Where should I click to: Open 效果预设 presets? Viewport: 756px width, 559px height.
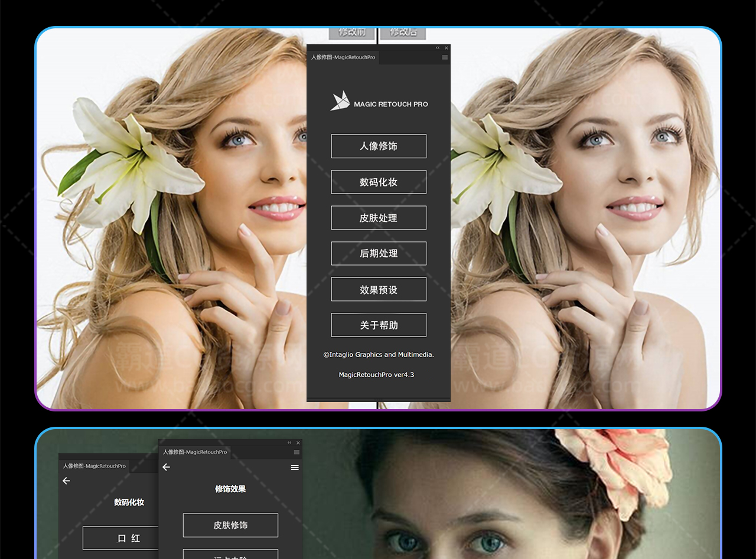(379, 289)
